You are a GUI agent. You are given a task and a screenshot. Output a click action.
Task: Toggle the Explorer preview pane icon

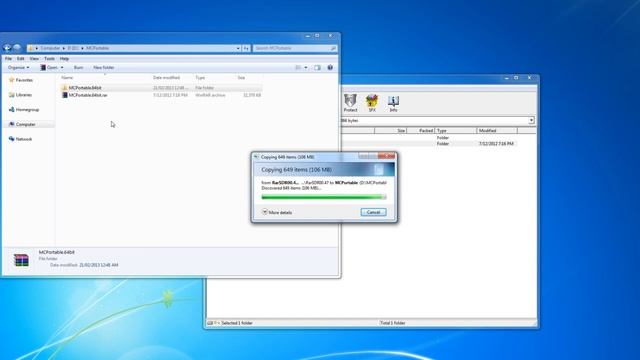coord(318,67)
